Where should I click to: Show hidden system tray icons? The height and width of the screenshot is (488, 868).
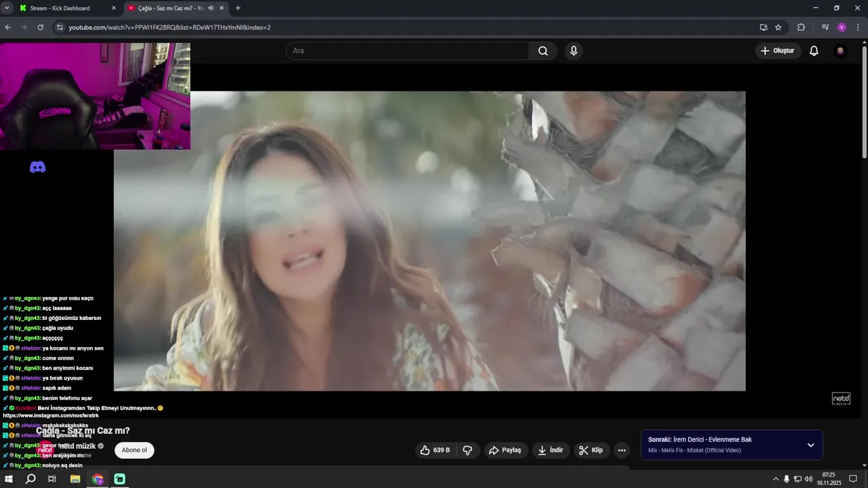pyautogui.click(x=776, y=479)
